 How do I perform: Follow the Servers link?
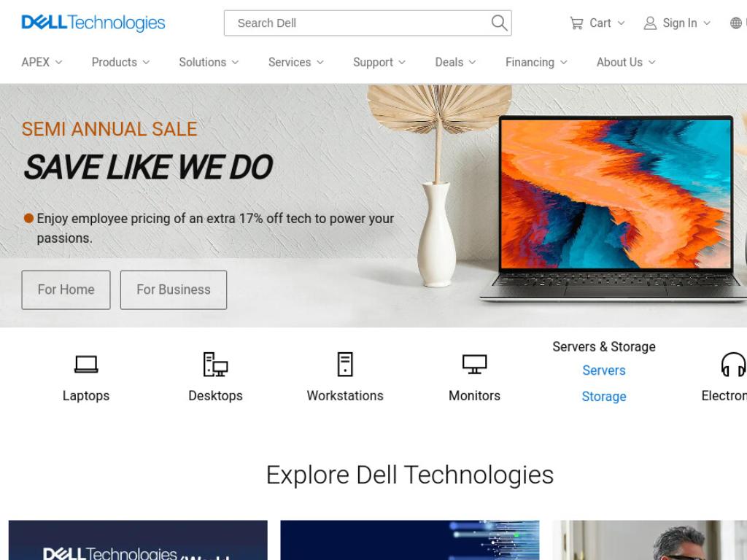[x=603, y=370]
